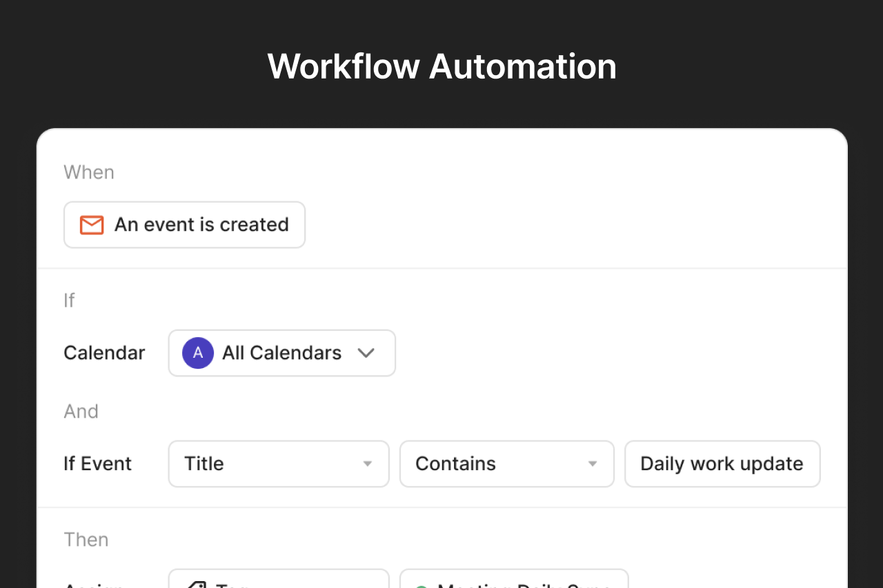Image resolution: width=883 pixels, height=588 pixels.
Task: Click the purple 'A' calendar avatar
Action: pos(198,353)
